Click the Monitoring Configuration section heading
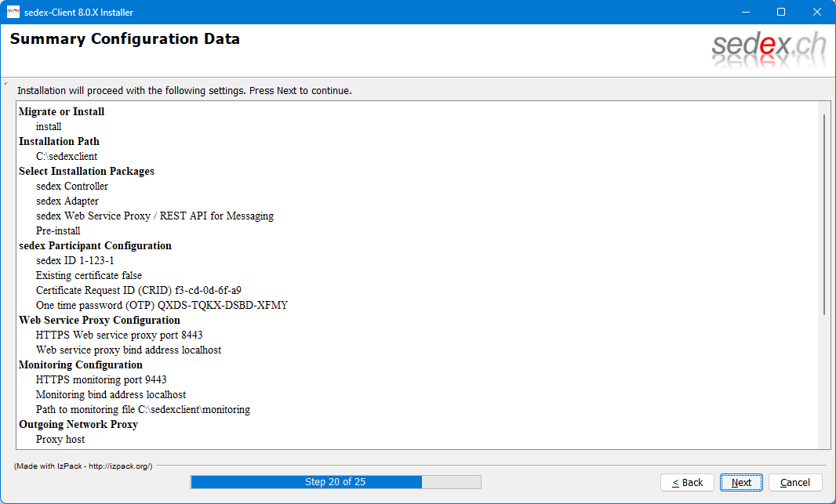This screenshot has height=504, width=836. (81, 364)
